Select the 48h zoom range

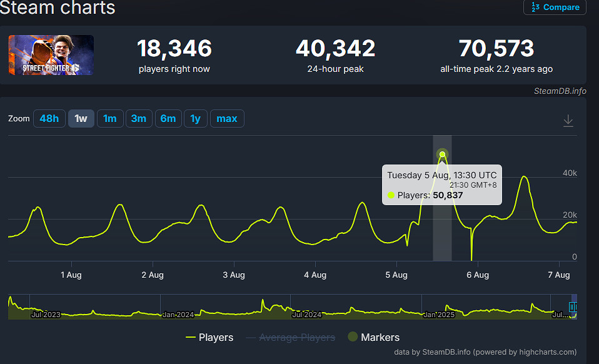49,118
